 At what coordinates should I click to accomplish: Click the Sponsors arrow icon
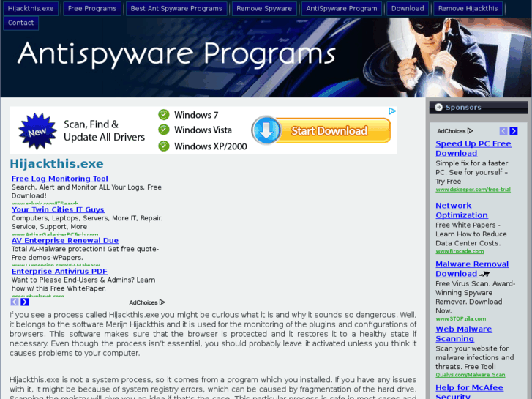coord(438,108)
